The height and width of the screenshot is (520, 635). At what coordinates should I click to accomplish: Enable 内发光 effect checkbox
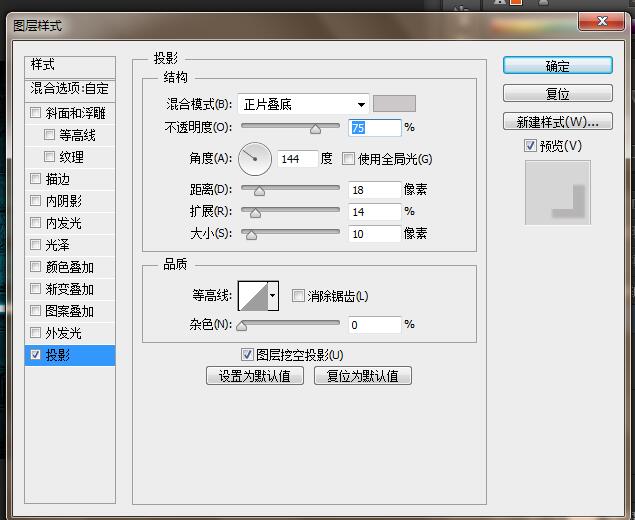point(36,222)
